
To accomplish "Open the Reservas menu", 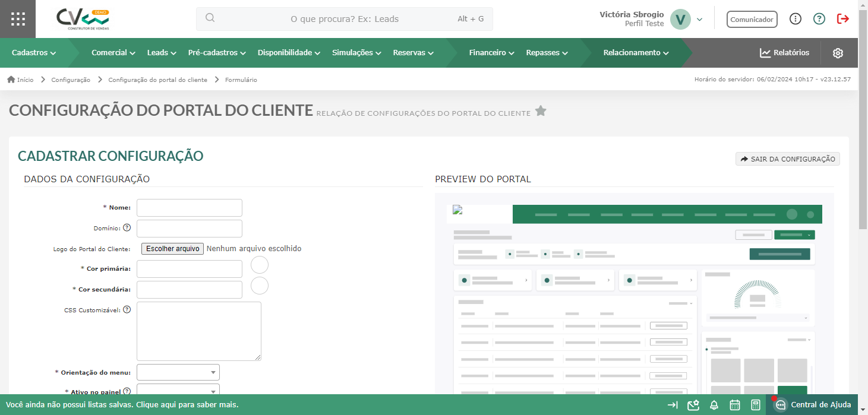I will coord(413,53).
